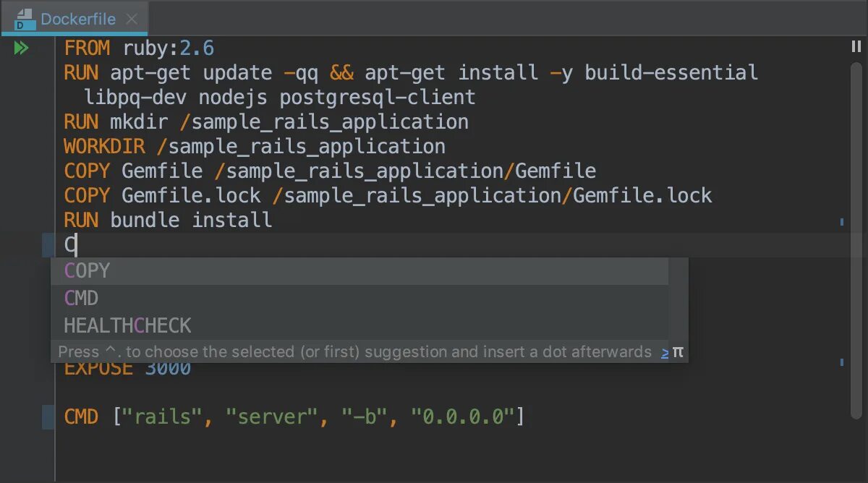The height and width of the screenshot is (483, 868).
Task: Place cursor on the FROM ruby:2.6 line
Action: [139, 48]
